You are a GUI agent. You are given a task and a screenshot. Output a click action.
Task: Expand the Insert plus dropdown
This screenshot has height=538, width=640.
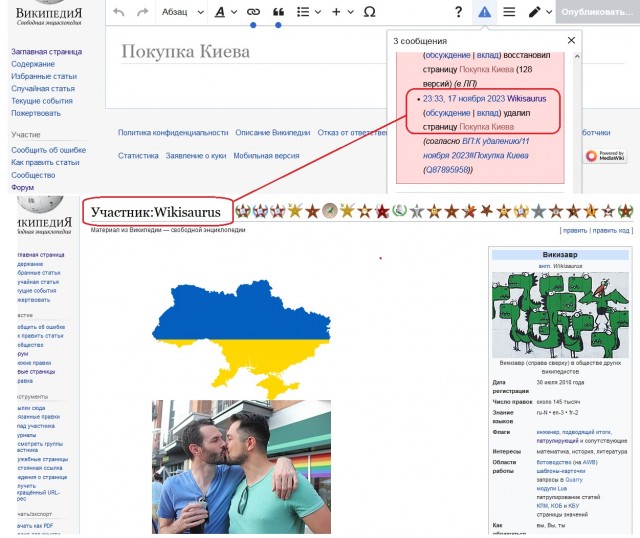coord(343,12)
